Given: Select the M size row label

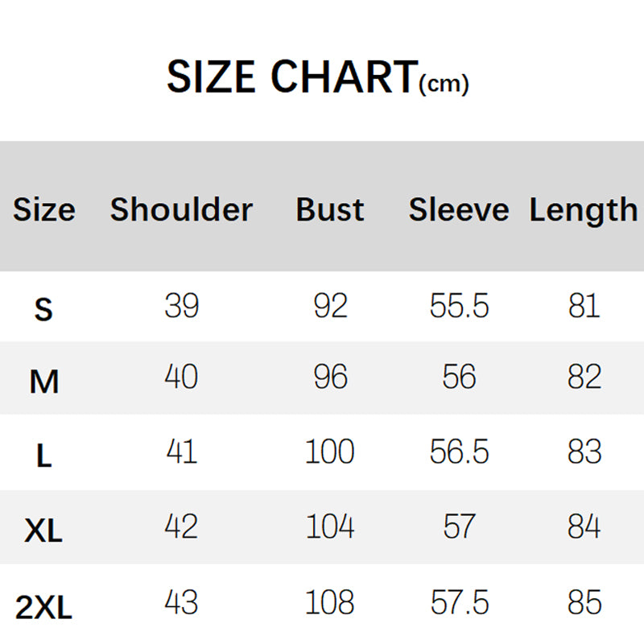Looking at the screenshot, I should pyautogui.click(x=43, y=382).
